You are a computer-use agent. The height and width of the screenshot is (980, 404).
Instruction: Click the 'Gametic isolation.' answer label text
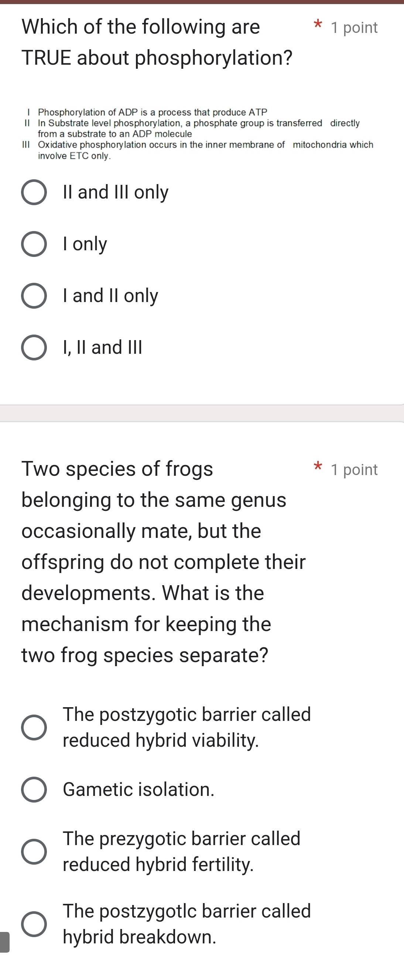[139, 790]
